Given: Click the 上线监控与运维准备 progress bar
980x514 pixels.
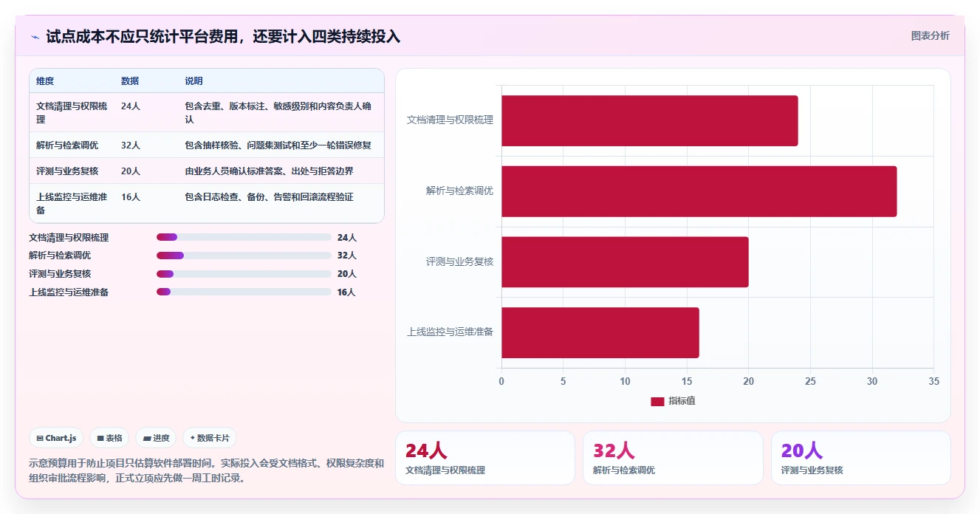Looking at the screenshot, I should pyautogui.click(x=244, y=292).
